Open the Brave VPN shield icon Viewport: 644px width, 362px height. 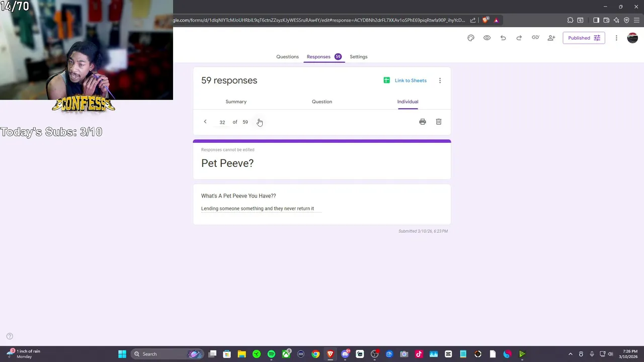tap(626, 20)
